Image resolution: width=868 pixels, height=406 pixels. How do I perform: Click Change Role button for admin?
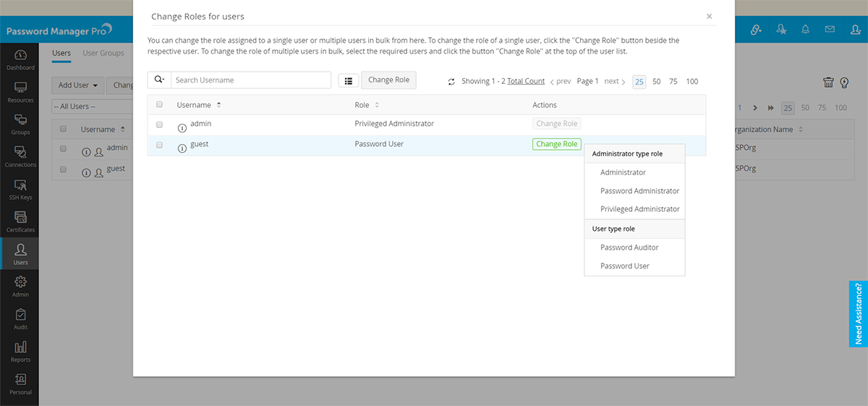pos(556,124)
